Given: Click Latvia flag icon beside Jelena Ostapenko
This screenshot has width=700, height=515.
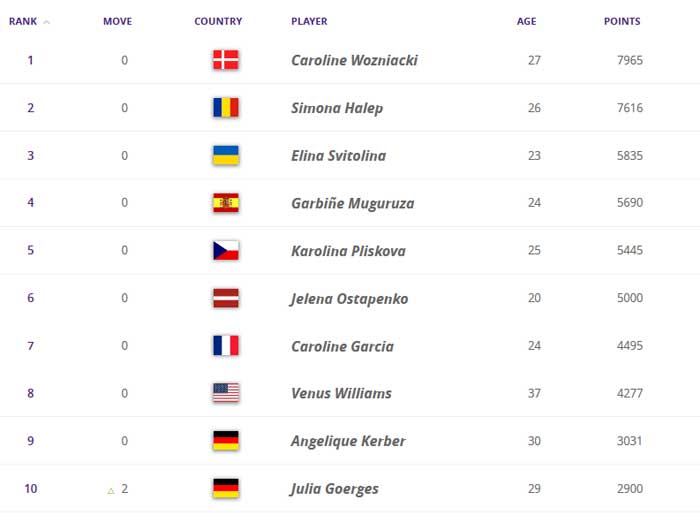Looking at the screenshot, I should (225, 298).
